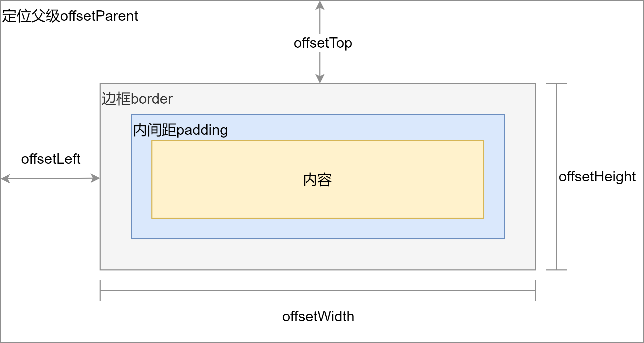This screenshot has width=644, height=343.
Task: Click the downward arrowhead below offsetTop
Action: click(320, 78)
